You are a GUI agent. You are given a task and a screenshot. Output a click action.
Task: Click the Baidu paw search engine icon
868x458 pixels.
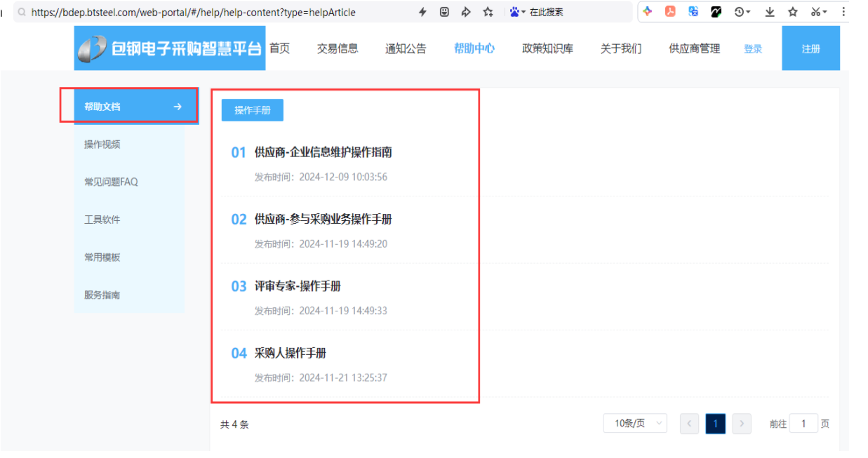coord(516,12)
